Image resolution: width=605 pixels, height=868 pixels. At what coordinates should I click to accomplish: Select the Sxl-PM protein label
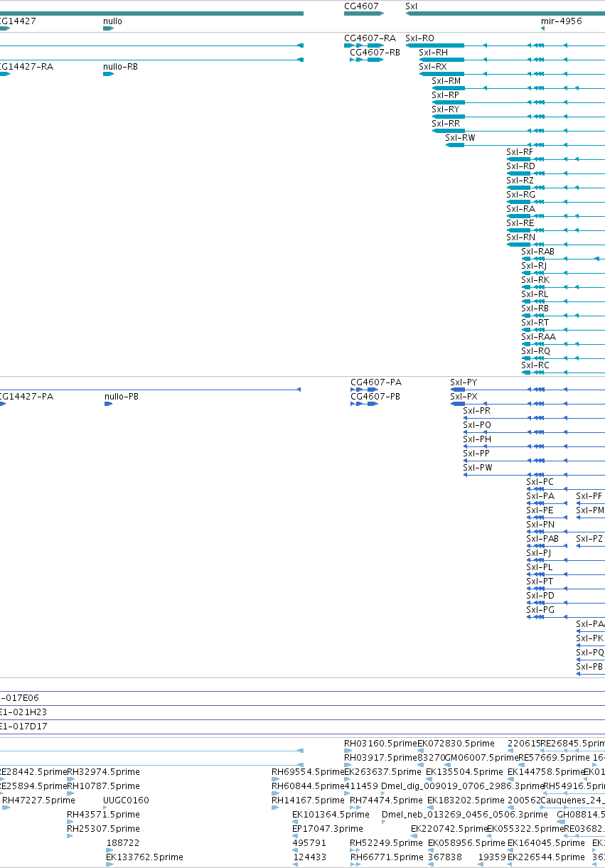(590, 510)
